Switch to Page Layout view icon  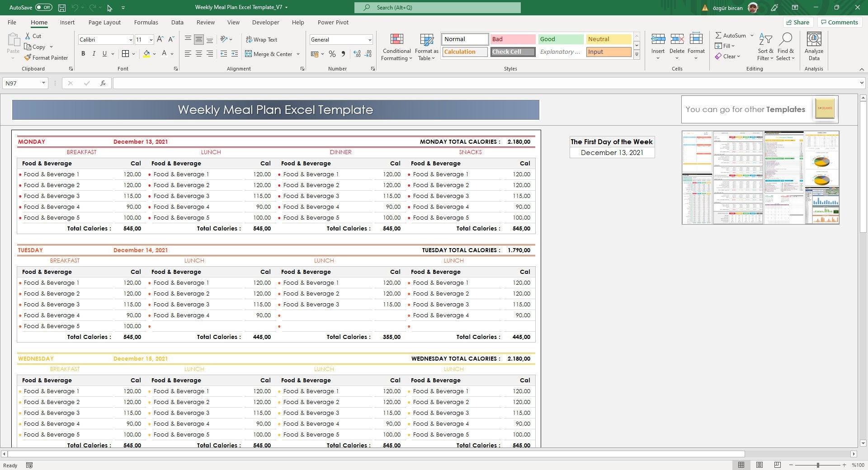[x=759, y=465]
